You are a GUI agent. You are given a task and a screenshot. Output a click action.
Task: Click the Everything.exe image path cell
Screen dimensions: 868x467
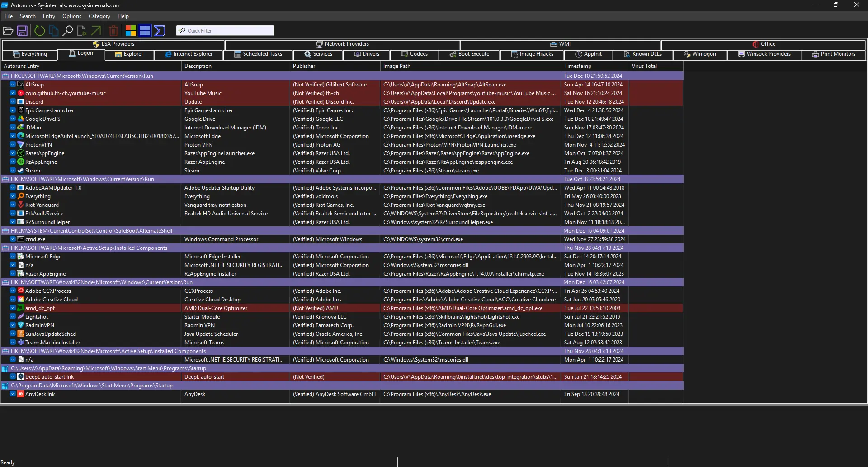435,196
